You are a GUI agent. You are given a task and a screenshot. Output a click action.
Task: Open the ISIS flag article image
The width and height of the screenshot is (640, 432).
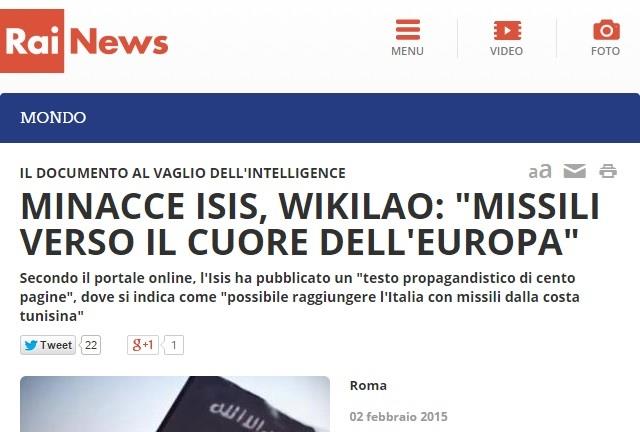175,404
